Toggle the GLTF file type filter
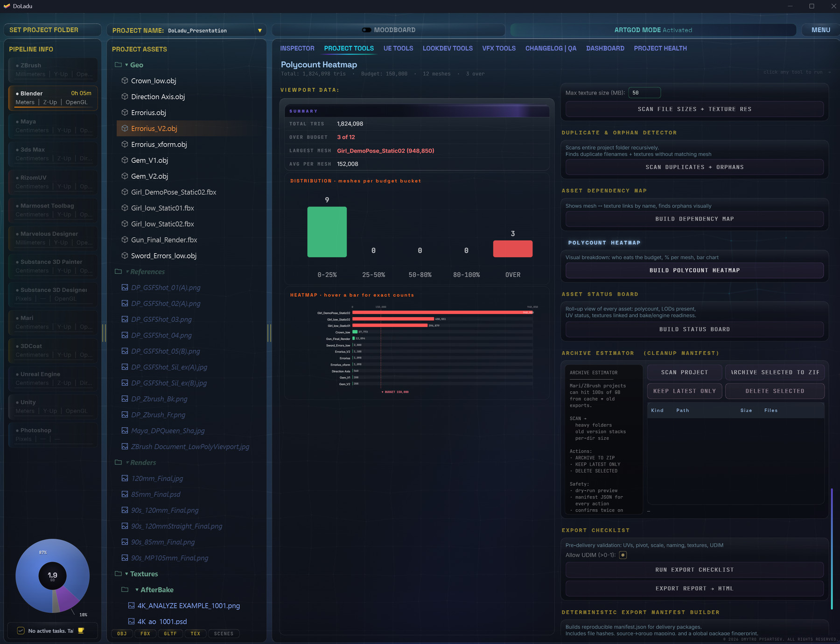This screenshot has width=840, height=644. pos(170,633)
